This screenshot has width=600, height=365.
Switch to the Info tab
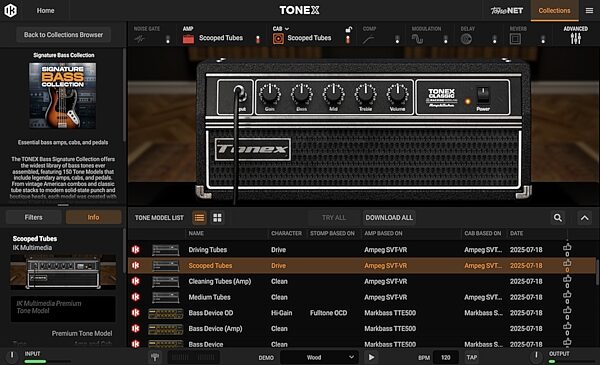(x=93, y=217)
